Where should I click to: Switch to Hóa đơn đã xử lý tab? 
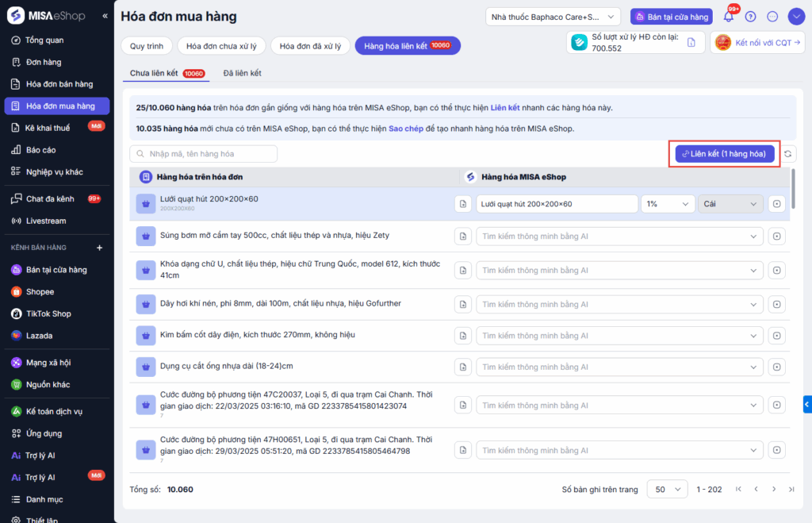click(310, 46)
